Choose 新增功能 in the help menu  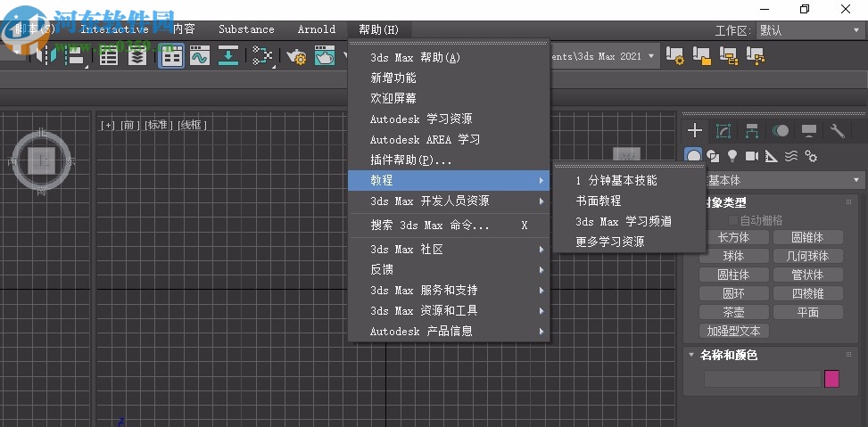click(x=449, y=78)
